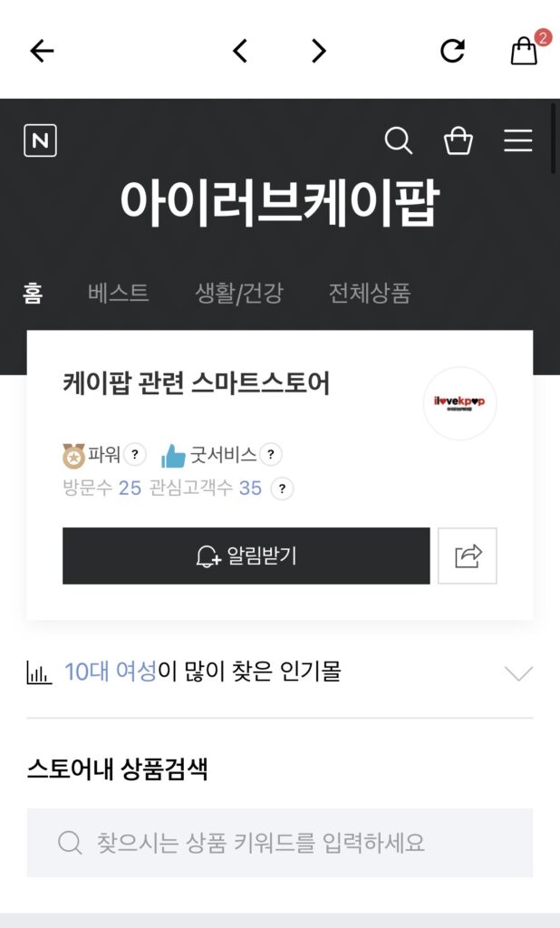Go to previous page with left chevron
The width and height of the screenshot is (560, 928).
click(x=240, y=51)
